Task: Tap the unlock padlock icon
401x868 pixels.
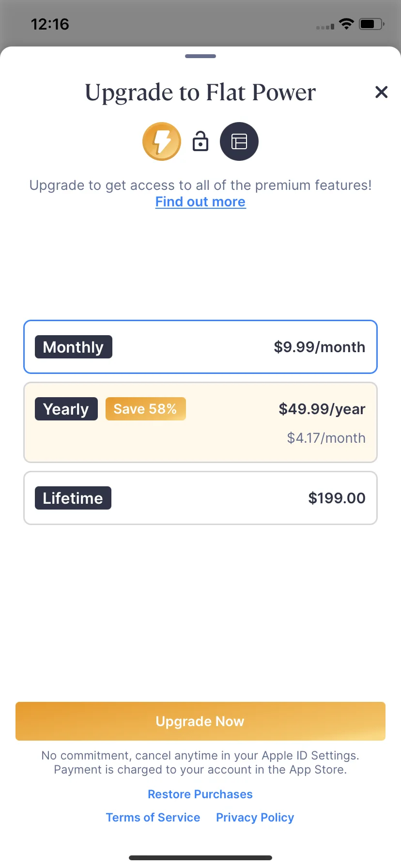Action: pyautogui.click(x=200, y=141)
